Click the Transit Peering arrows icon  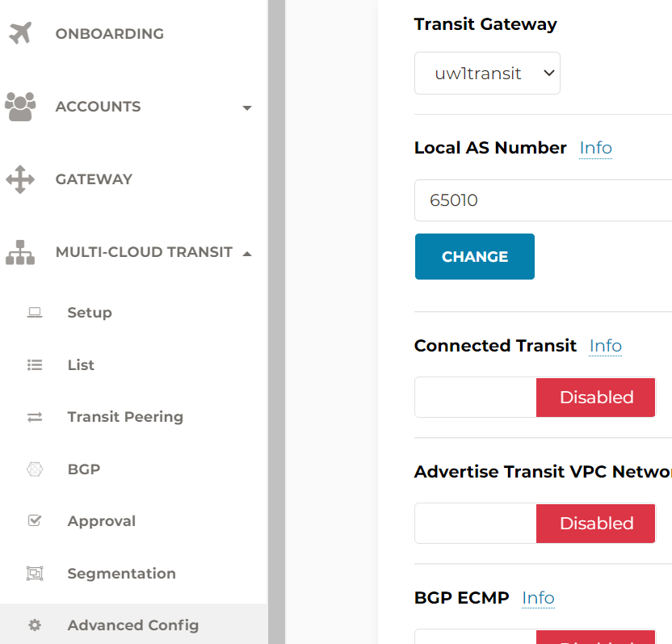coord(35,417)
